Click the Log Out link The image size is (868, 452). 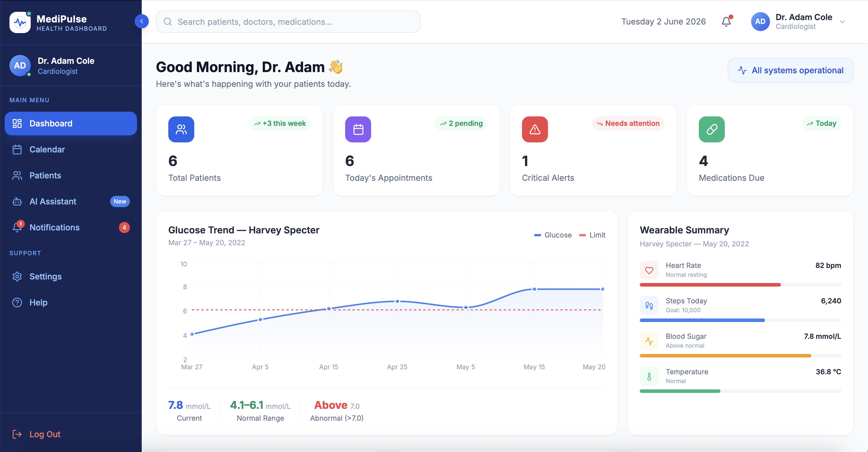coord(45,434)
